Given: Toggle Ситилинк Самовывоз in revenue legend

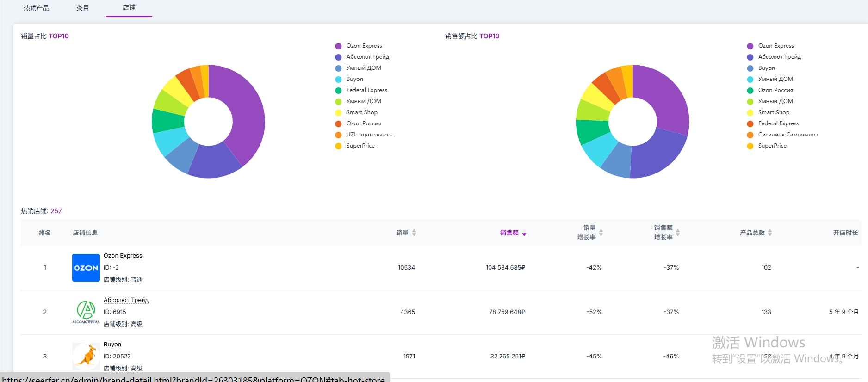Looking at the screenshot, I should 787,135.
